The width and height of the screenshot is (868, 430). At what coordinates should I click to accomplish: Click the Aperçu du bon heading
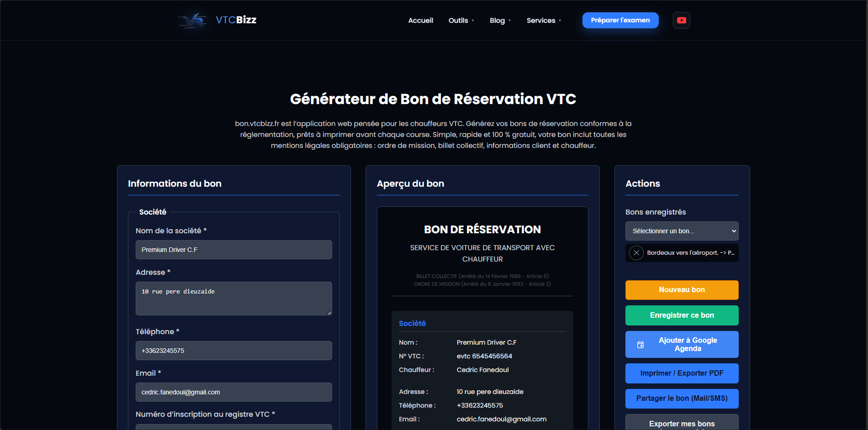(410, 184)
